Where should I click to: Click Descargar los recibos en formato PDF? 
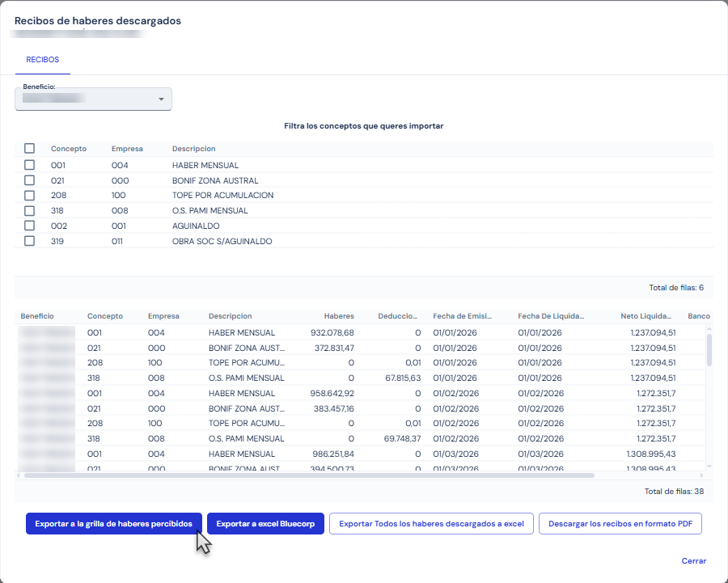(x=620, y=524)
